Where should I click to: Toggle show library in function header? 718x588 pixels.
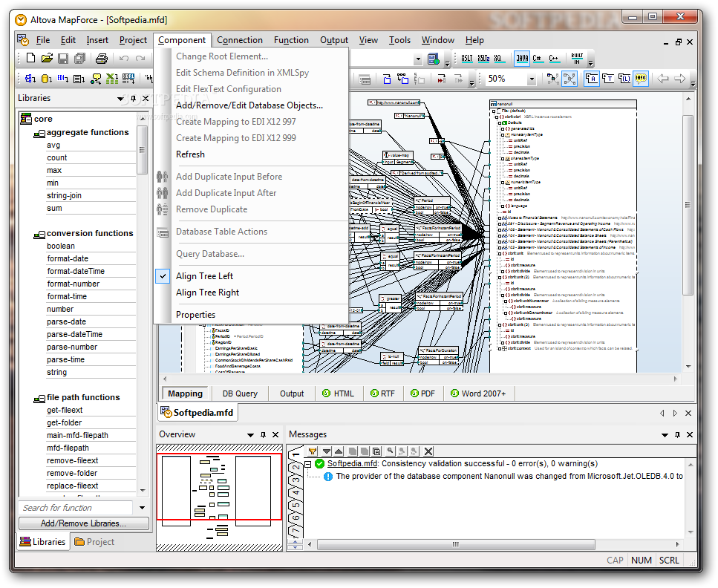tap(624, 79)
